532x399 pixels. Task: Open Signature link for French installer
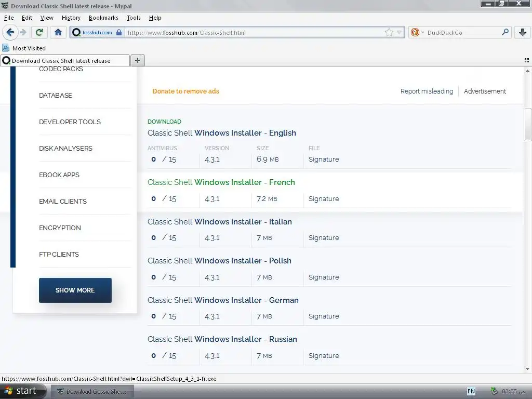(324, 199)
